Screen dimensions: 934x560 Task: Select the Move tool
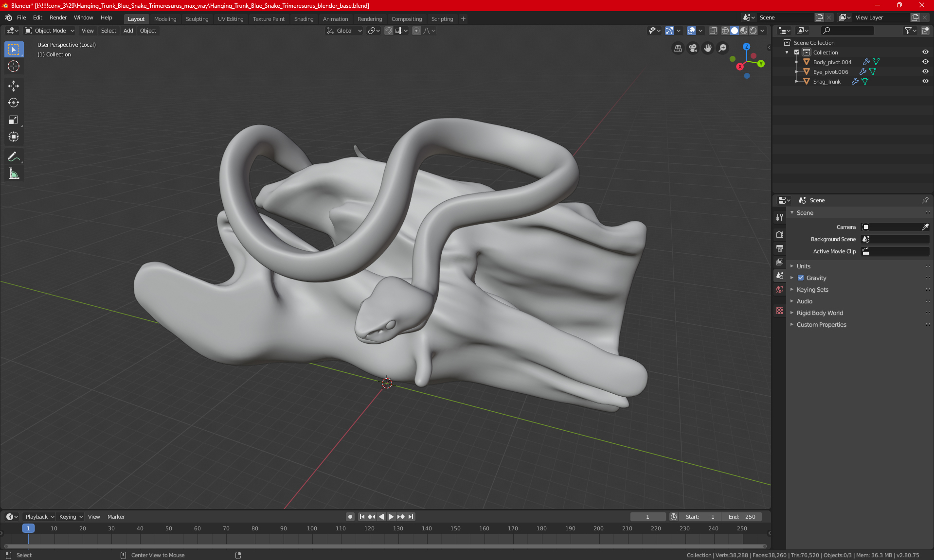click(x=14, y=86)
